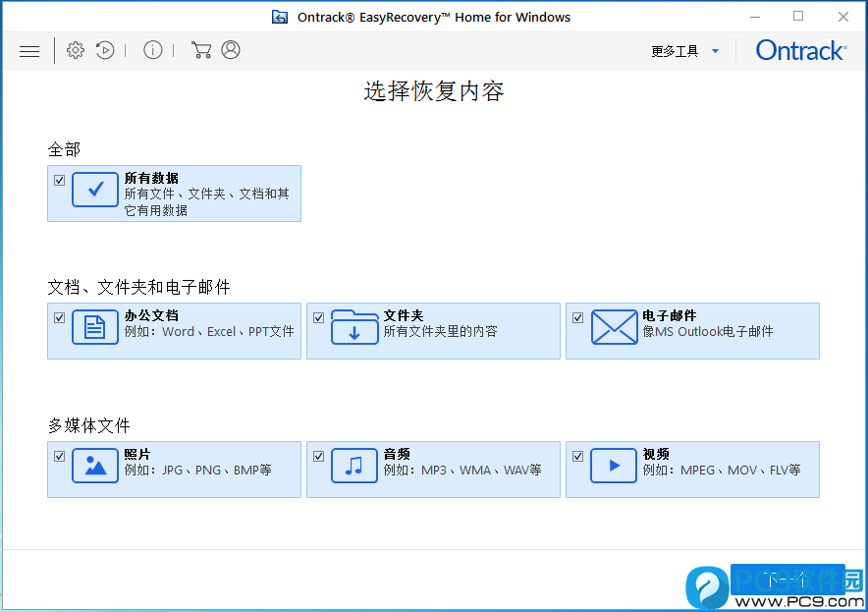This screenshot has width=868, height=612.
Task: Click the 音频 music note icon
Action: [x=354, y=466]
